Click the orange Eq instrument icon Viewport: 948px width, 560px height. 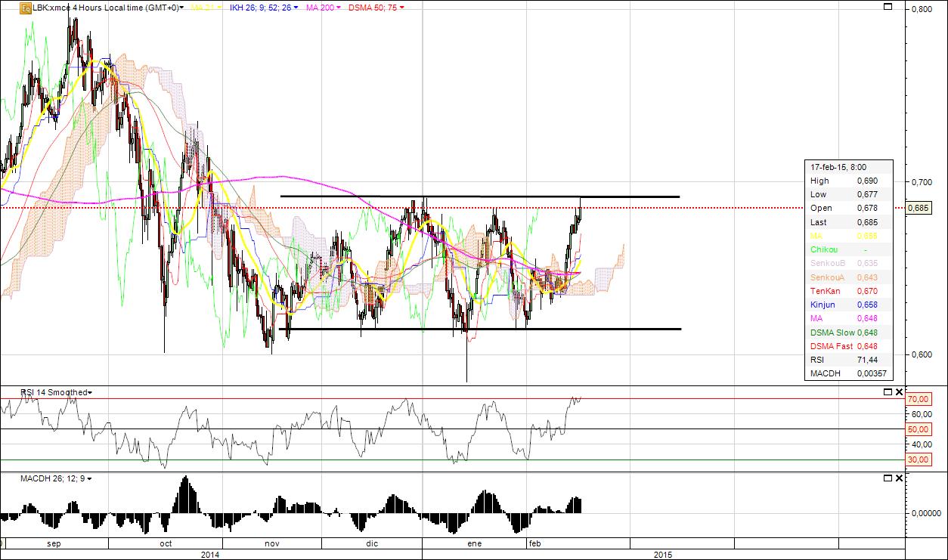(26, 8)
